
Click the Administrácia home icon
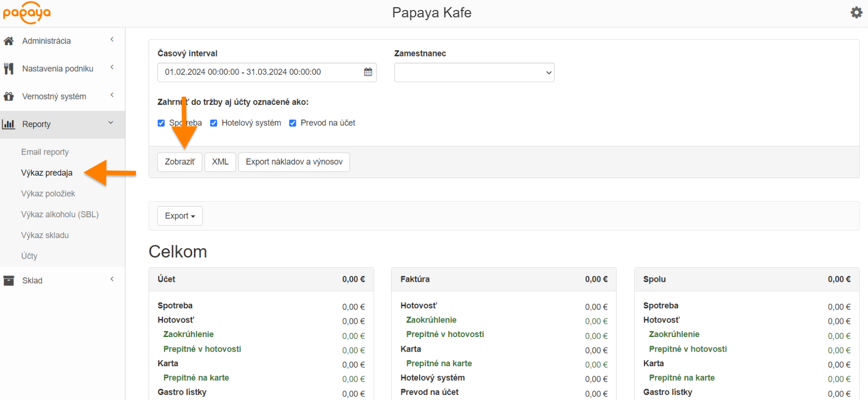[x=9, y=41]
